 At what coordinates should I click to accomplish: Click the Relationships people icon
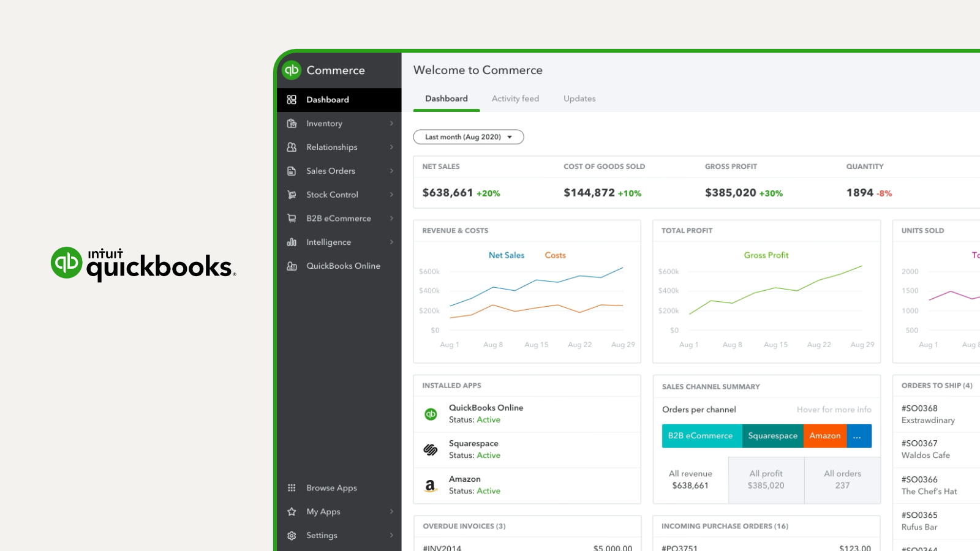(x=292, y=148)
